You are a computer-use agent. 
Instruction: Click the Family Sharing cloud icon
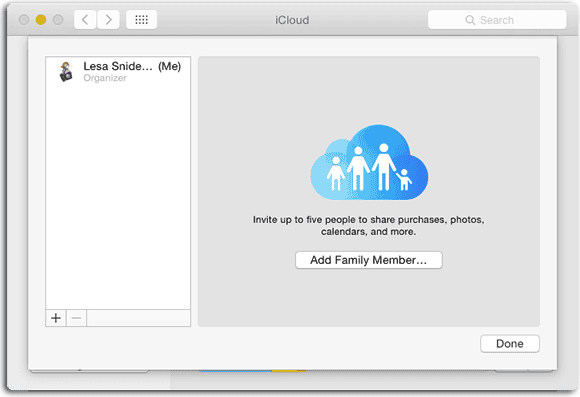click(369, 162)
